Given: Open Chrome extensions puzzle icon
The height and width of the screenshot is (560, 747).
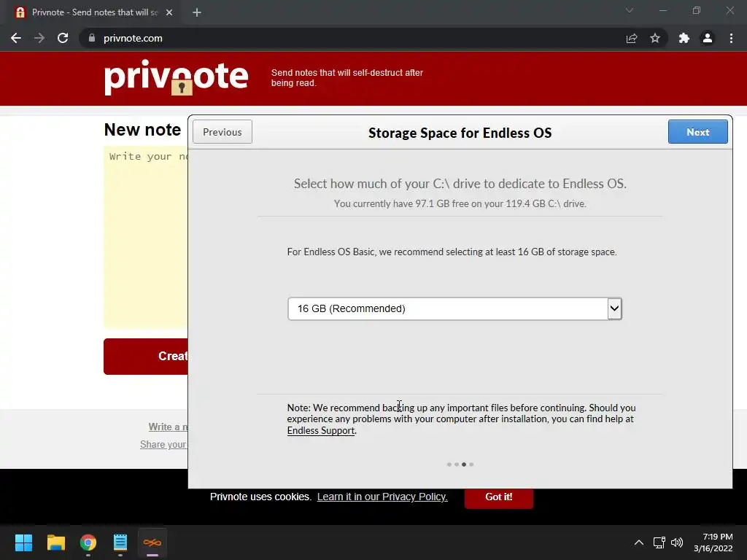Looking at the screenshot, I should coord(684,38).
